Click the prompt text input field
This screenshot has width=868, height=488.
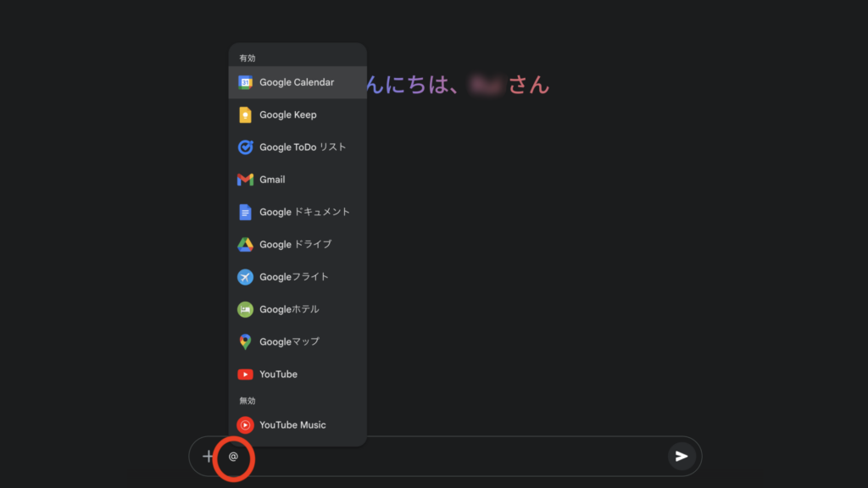449,457
